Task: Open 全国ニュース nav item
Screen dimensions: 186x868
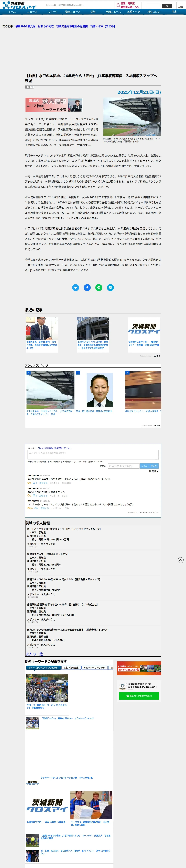Action: tap(113, 12)
